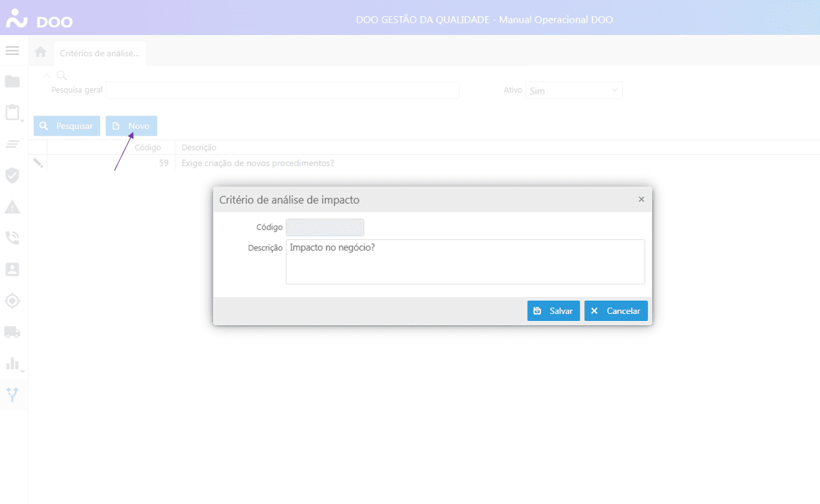
Task: Save the impact analysis criterion
Action: coord(553,311)
